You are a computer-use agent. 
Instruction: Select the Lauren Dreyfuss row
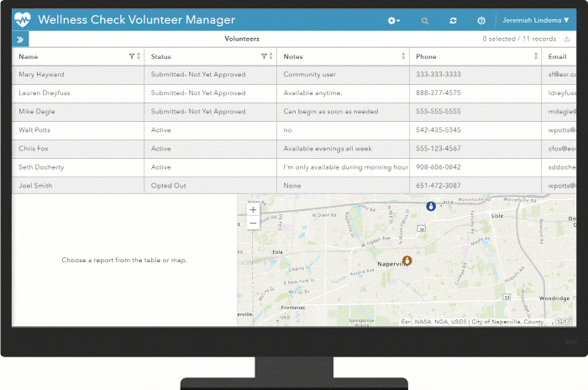tap(294, 93)
